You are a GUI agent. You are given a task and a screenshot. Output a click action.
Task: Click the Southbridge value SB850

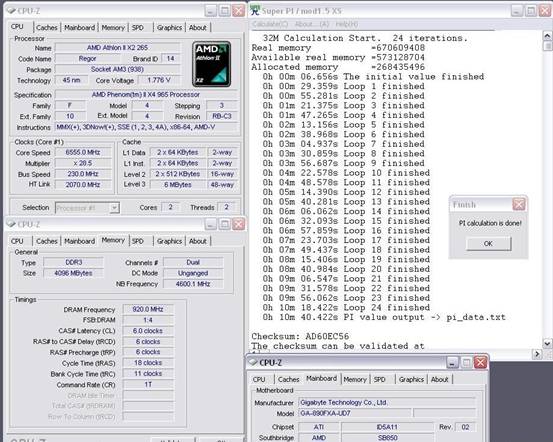pos(387,437)
